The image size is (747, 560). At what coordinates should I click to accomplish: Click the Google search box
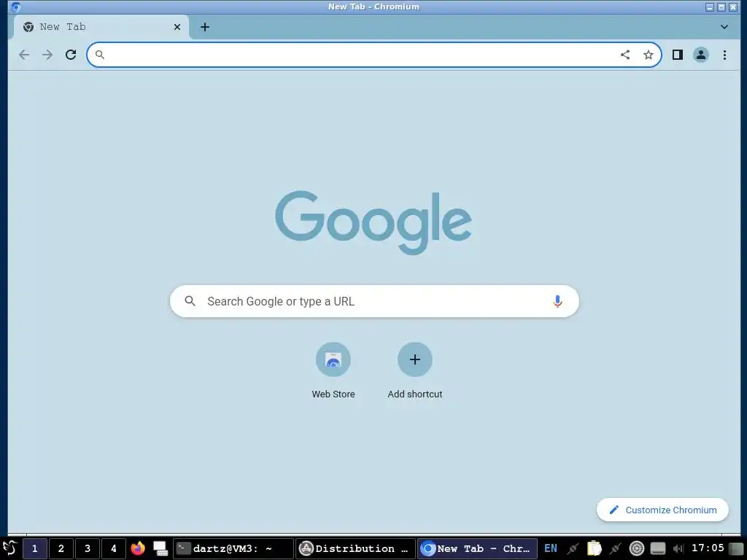point(374,301)
